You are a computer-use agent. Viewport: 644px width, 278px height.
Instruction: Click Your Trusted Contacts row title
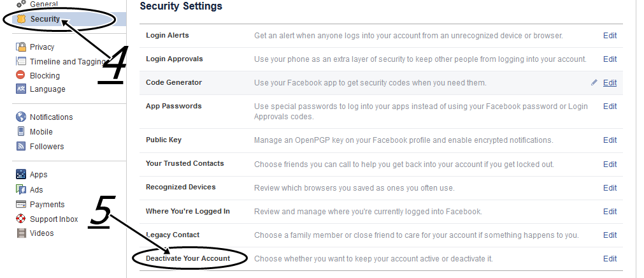(x=185, y=163)
